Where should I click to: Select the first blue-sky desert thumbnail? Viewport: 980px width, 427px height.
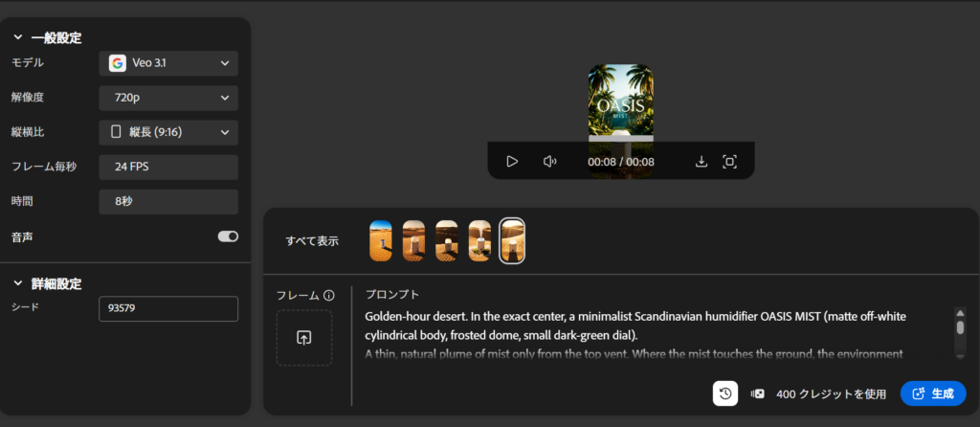coord(381,241)
